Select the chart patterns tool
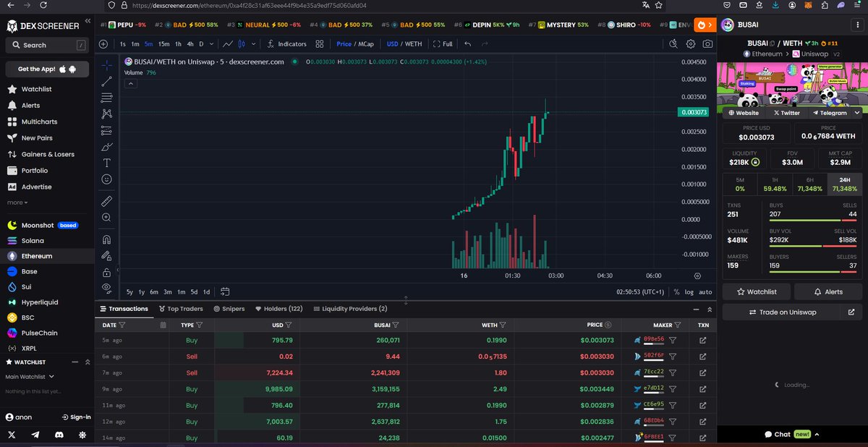 [107, 114]
